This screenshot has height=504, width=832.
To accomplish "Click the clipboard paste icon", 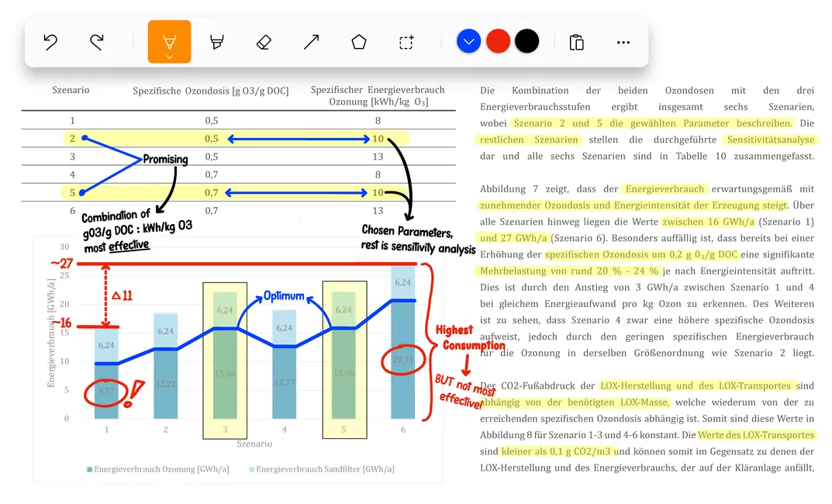I will coord(576,42).
